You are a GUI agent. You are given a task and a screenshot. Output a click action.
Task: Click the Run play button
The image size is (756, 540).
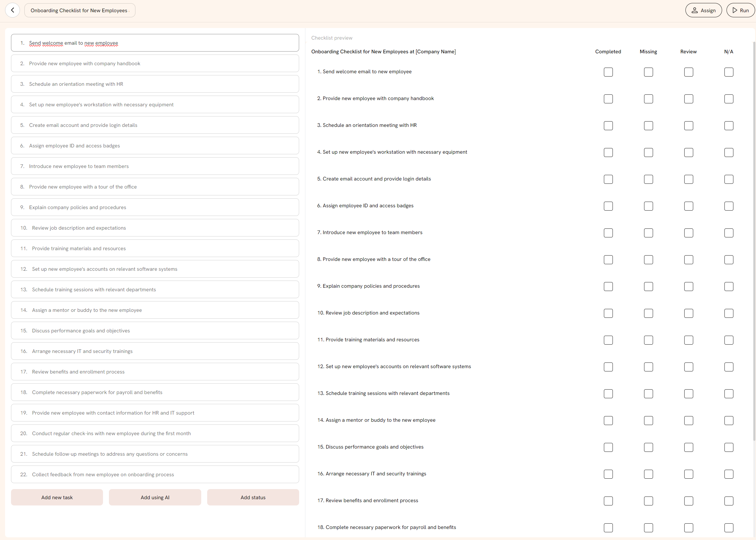[x=741, y=10]
